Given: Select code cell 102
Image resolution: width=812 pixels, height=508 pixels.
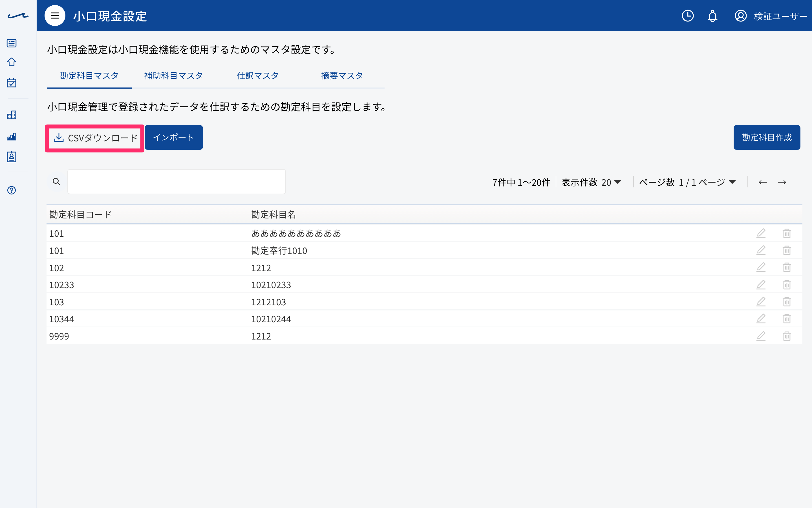Looking at the screenshot, I should (x=56, y=268).
